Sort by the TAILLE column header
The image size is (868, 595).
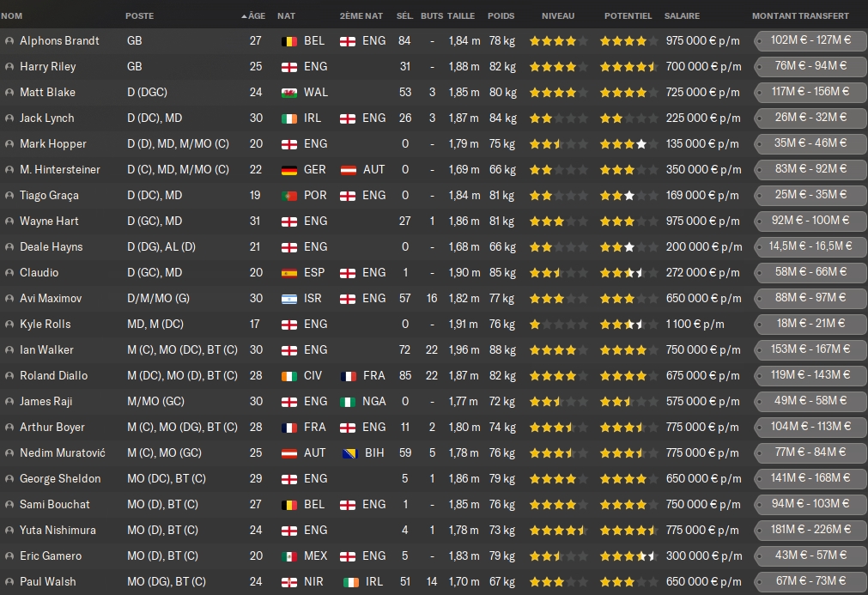coord(461,16)
